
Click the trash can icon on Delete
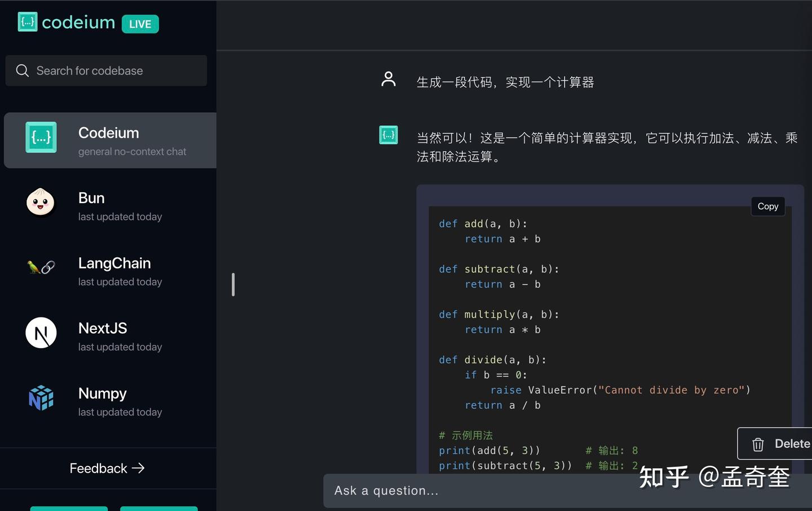click(758, 444)
